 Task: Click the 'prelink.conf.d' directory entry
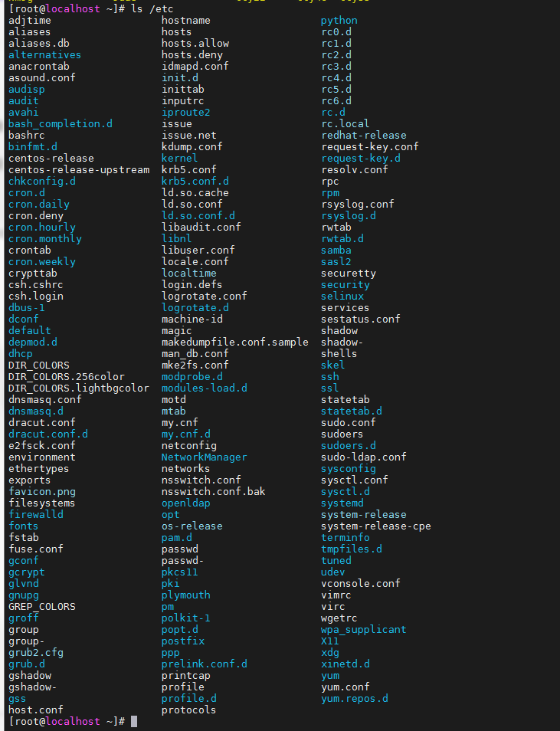204,664
